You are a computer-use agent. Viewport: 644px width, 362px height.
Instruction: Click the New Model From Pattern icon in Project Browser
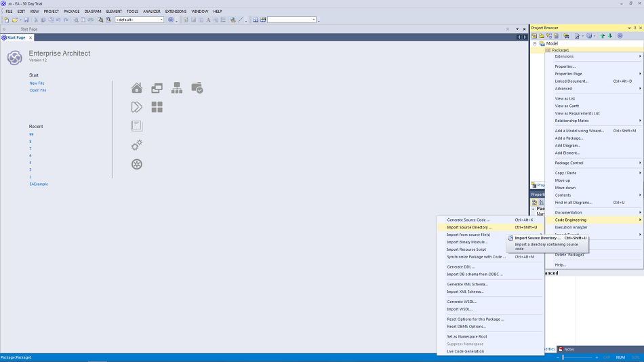534,36
